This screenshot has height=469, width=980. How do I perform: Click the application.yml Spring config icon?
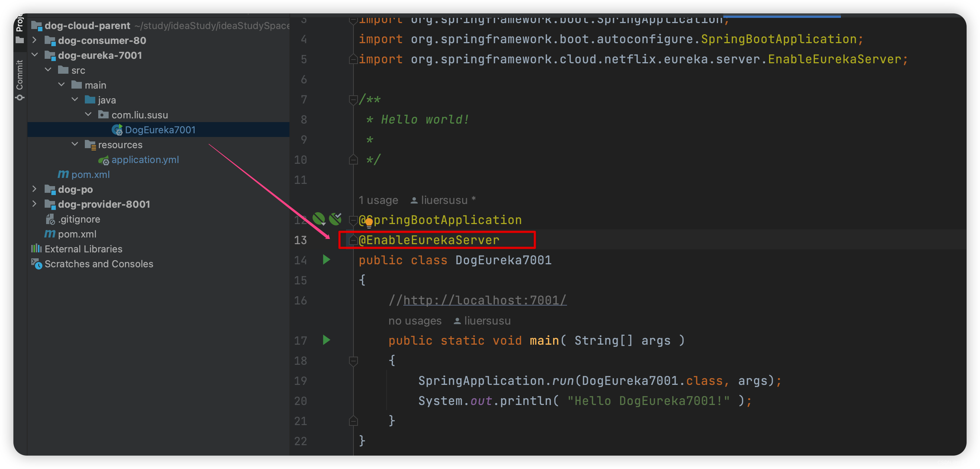click(104, 160)
